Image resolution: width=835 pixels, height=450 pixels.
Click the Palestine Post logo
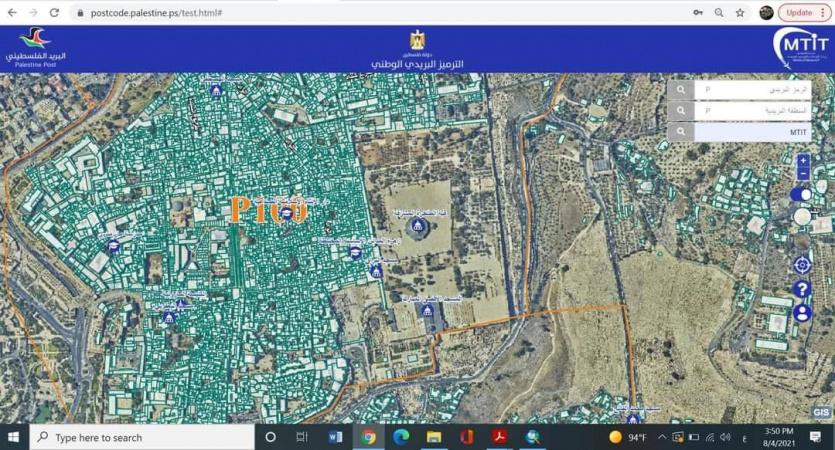37,47
